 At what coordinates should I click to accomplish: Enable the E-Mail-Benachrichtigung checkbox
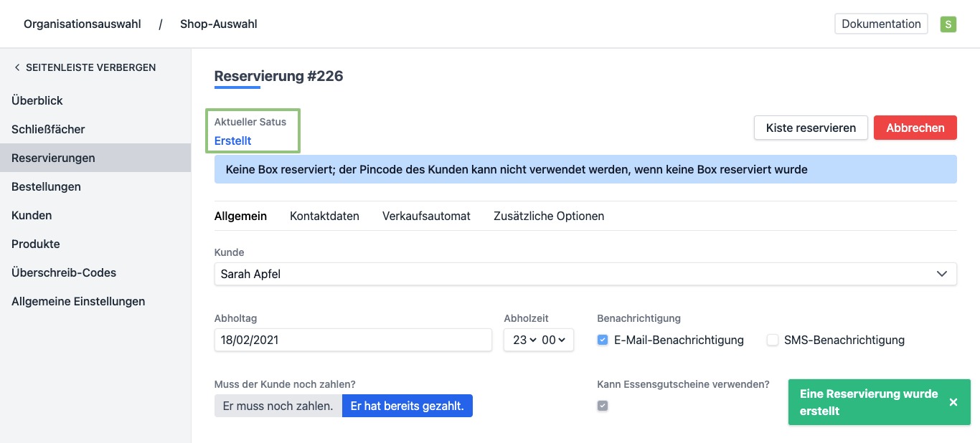(x=603, y=340)
